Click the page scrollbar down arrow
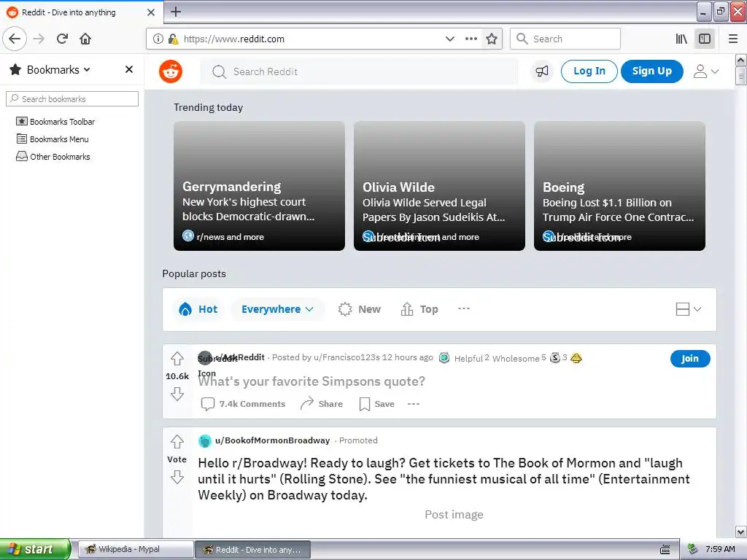 [x=740, y=532]
